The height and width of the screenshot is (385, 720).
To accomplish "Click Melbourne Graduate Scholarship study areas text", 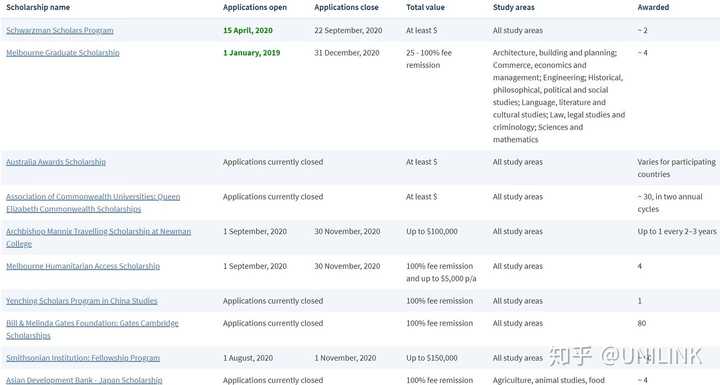I will (x=559, y=96).
